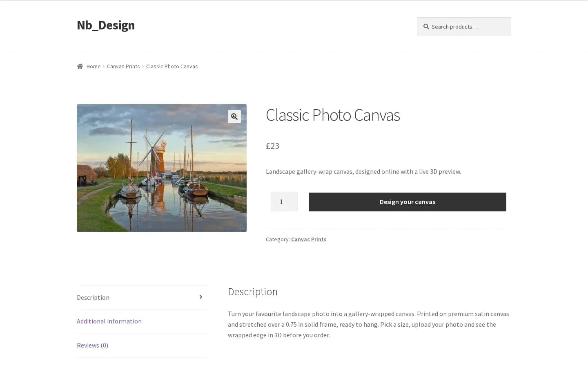The width and height of the screenshot is (588, 368).
Task: Click the magnifier zoom icon on product image
Action: click(x=234, y=117)
